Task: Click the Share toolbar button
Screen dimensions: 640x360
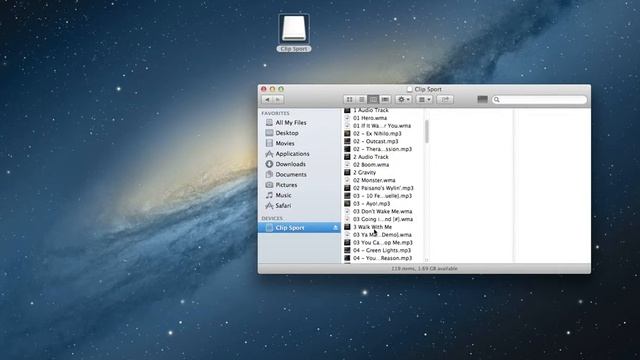Action: pyautogui.click(x=445, y=100)
